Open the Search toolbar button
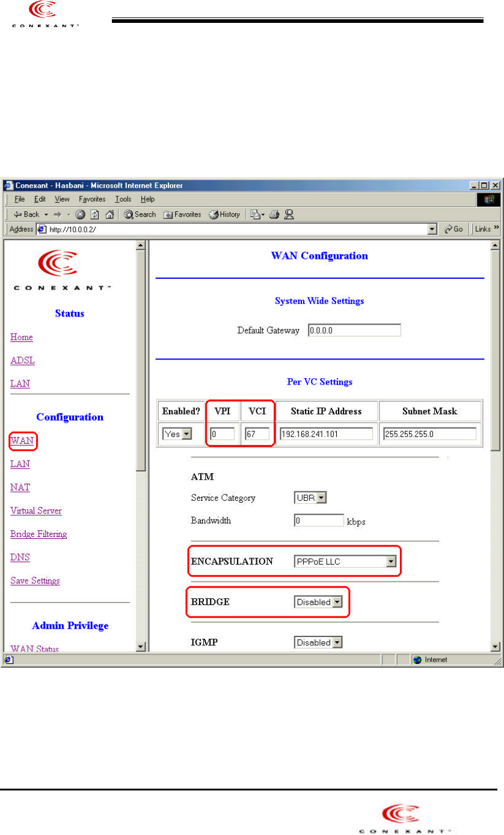 click(x=140, y=214)
